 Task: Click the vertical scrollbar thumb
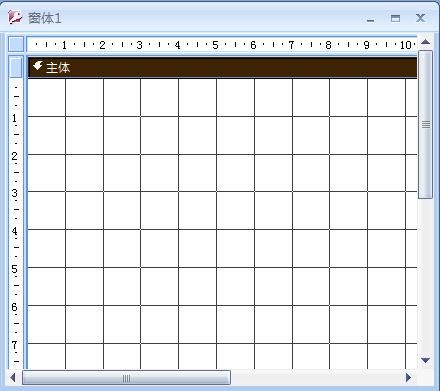coord(426,124)
